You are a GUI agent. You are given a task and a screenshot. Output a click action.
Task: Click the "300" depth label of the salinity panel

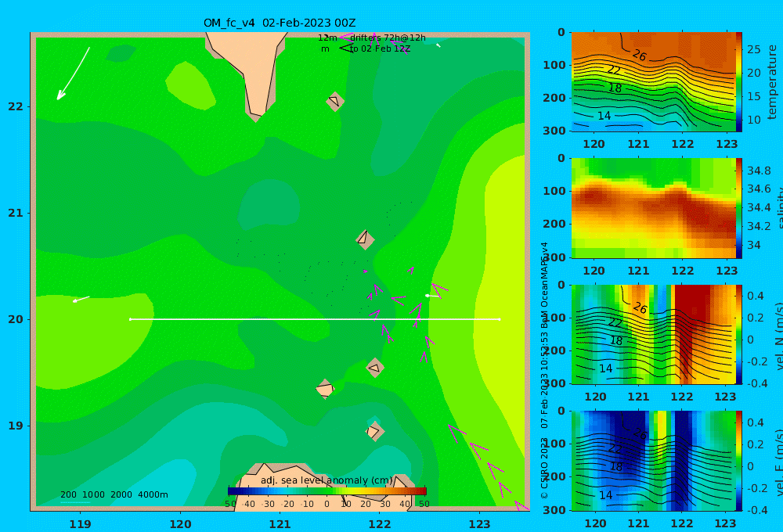[554, 257]
